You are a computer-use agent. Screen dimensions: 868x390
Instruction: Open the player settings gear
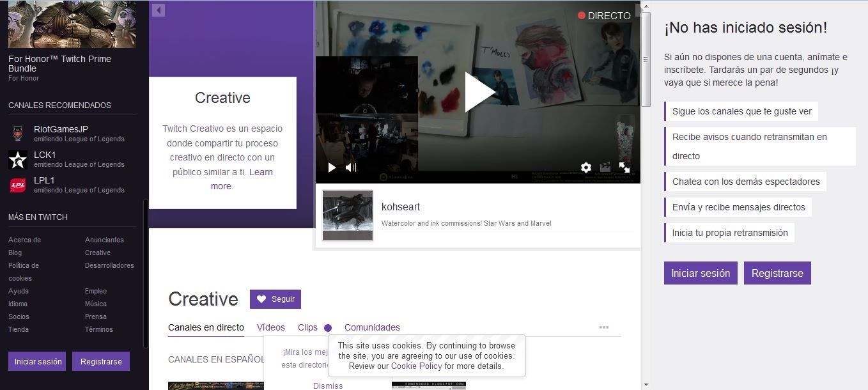point(586,168)
